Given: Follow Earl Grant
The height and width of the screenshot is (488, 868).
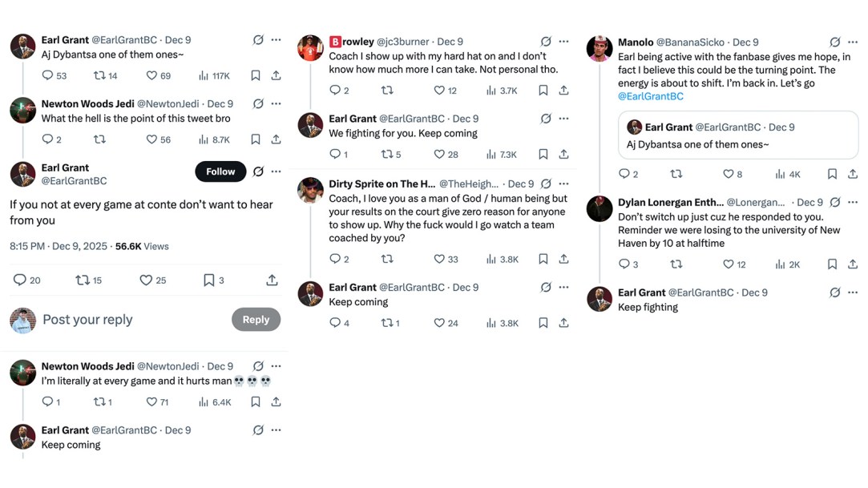Looking at the screenshot, I should 220,171.
